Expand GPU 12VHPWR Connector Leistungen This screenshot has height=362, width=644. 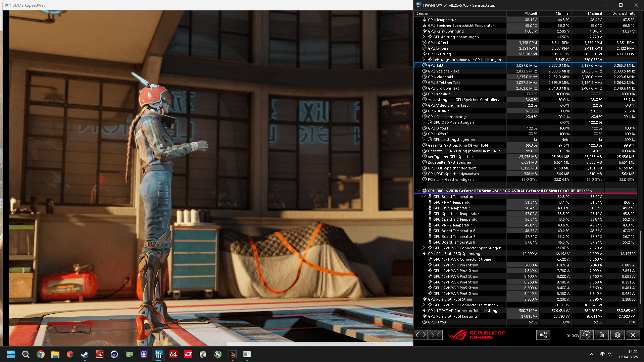click(x=424, y=305)
